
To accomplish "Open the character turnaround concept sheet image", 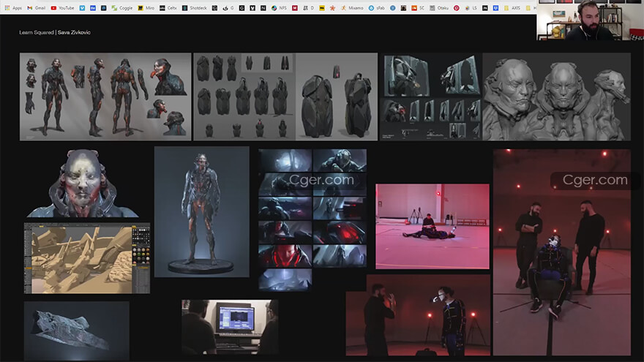I will coord(105,97).
